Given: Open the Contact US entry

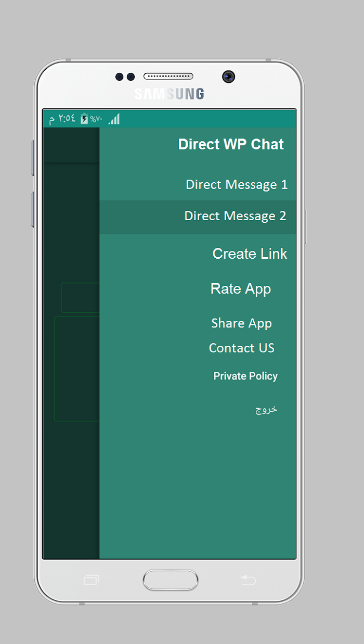Looking at the screenshot, I should 241,348.
